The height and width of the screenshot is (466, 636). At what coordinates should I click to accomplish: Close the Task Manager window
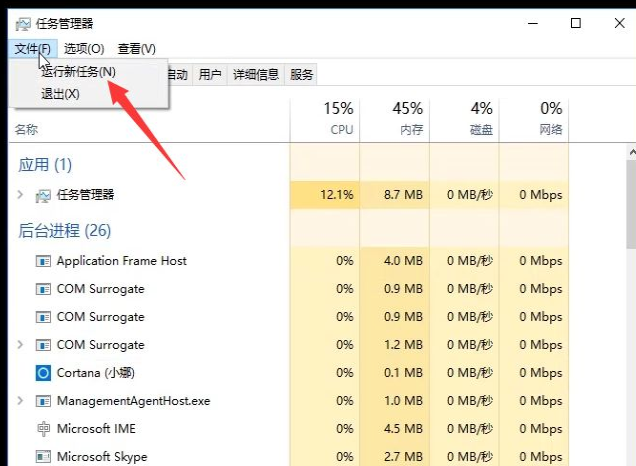pos(619,24)
